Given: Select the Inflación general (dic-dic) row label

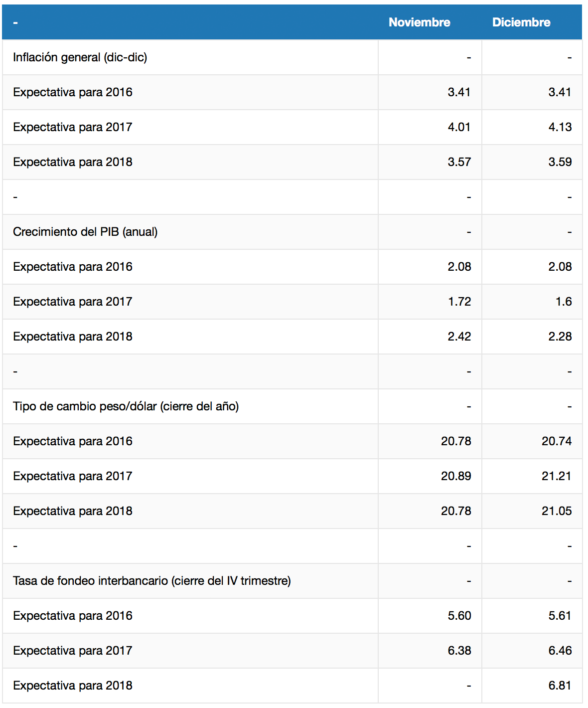Looking at the screenshot, I should [x=80, y=57].
